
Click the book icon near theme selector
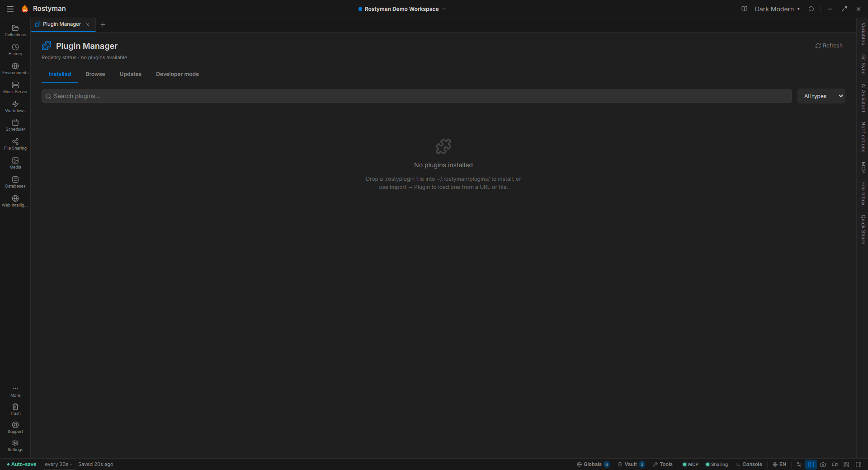tap(744, 9)
